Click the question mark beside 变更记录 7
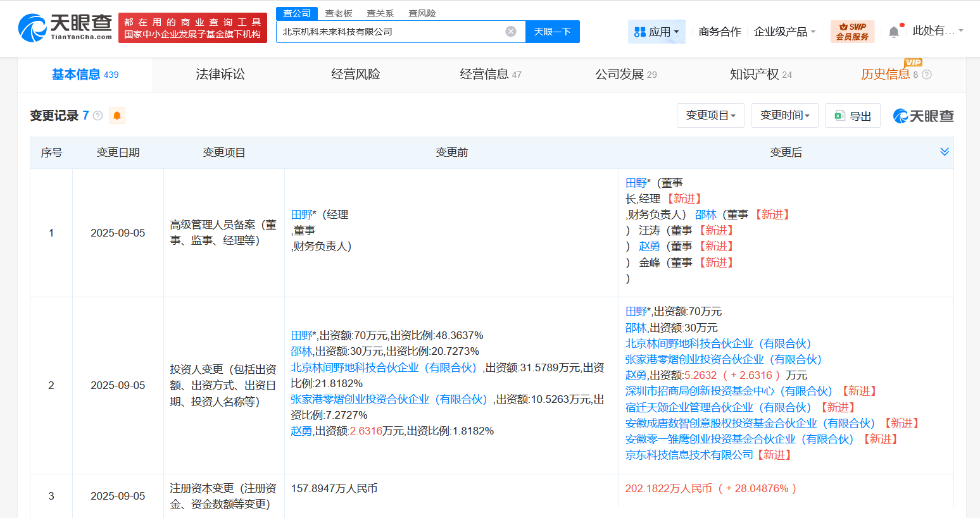The width and height of the screenshot is (980, 518). tap(96, 115)
